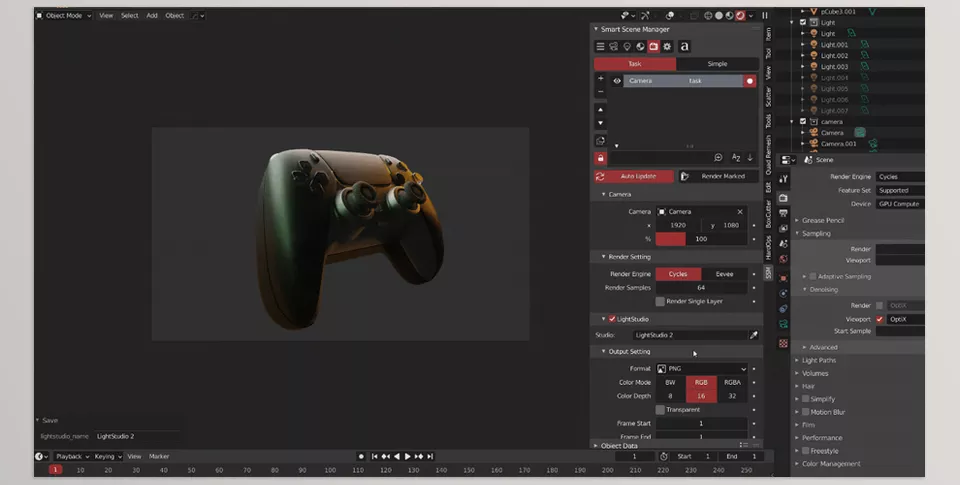Play the timeline animation forward

tap(408, 456)
